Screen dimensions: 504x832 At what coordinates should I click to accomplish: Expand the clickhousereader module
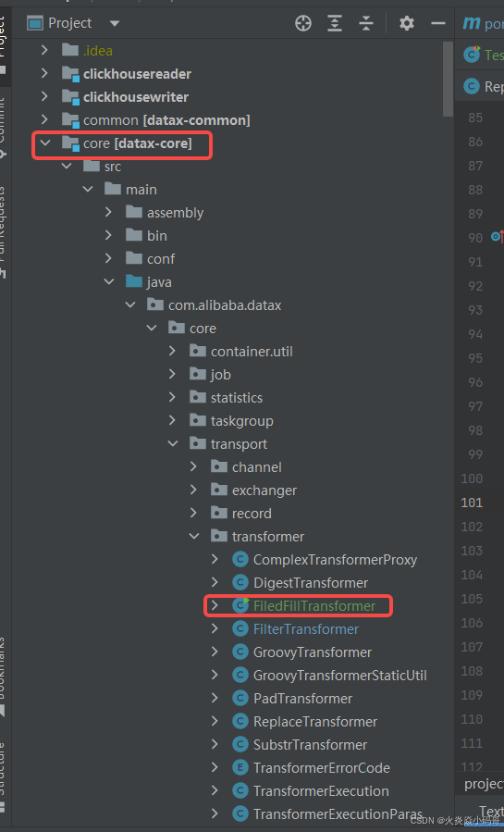tap(44, 74)
